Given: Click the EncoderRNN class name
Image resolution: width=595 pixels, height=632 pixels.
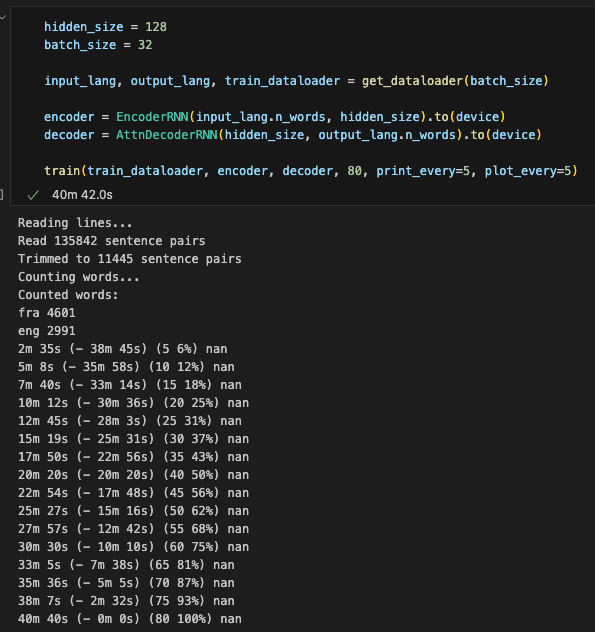Looking at the screenshot, I should tap(152, 117).
